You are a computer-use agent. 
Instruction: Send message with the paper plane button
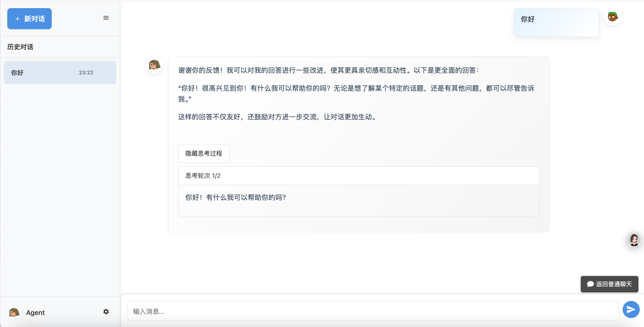point(631,309)
